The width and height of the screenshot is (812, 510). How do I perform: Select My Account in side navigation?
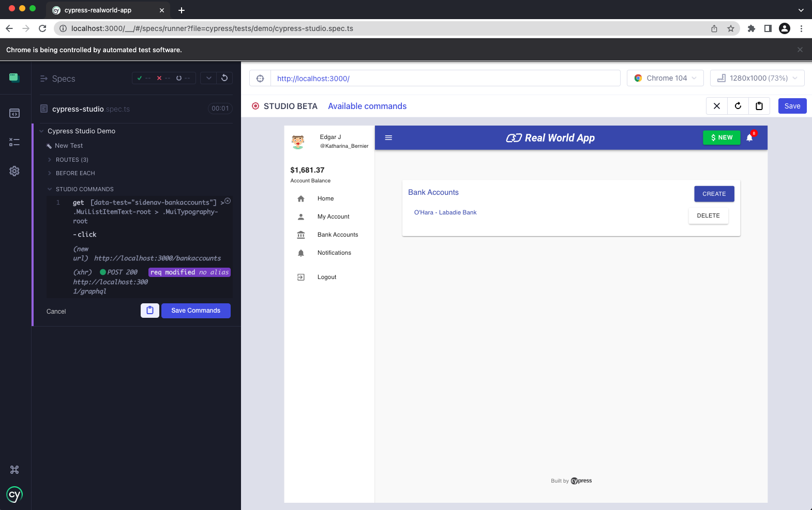pyautogui.click(x=333, y=217)
